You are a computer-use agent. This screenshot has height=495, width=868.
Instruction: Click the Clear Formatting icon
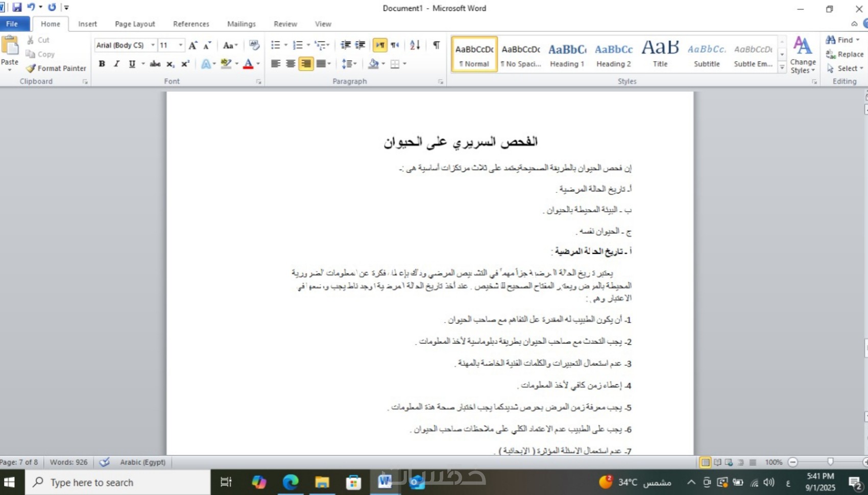coord(254,45)
